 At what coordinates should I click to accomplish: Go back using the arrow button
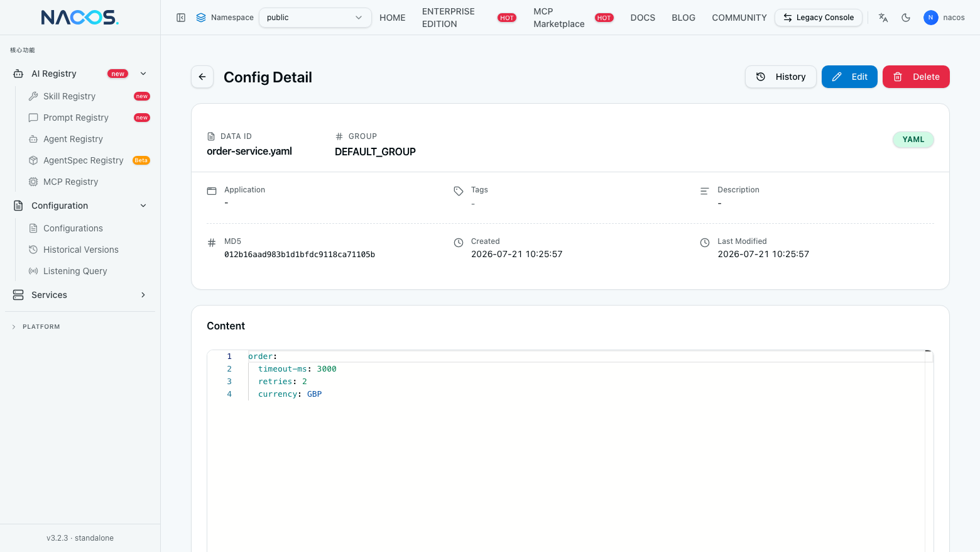pyautogui.click(x=202, y=77)
